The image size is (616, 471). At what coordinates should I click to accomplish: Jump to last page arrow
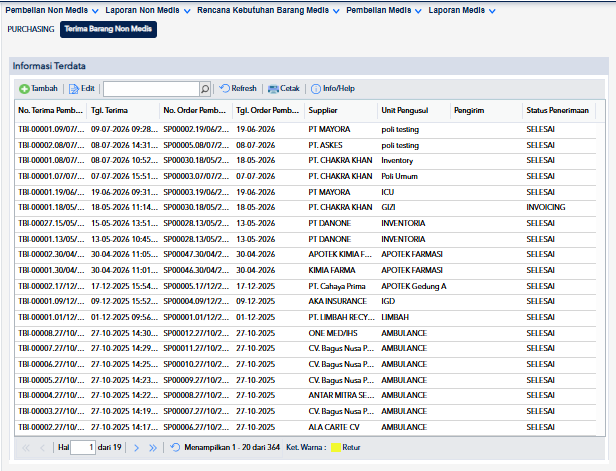point(152,448)
